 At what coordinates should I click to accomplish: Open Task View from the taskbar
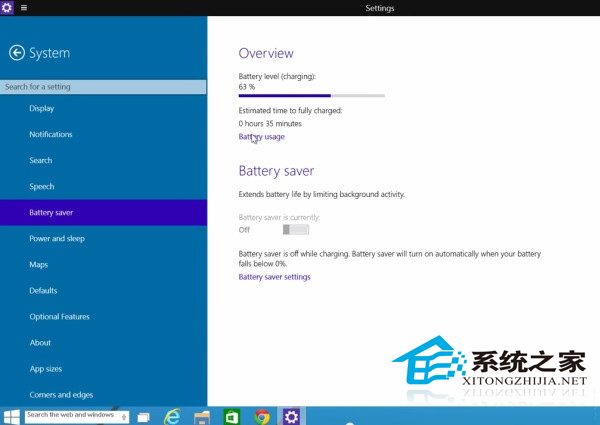[143, 417]
